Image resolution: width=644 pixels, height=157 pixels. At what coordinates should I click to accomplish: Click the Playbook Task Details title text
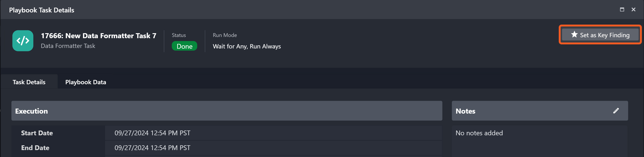tap(41, 10)
